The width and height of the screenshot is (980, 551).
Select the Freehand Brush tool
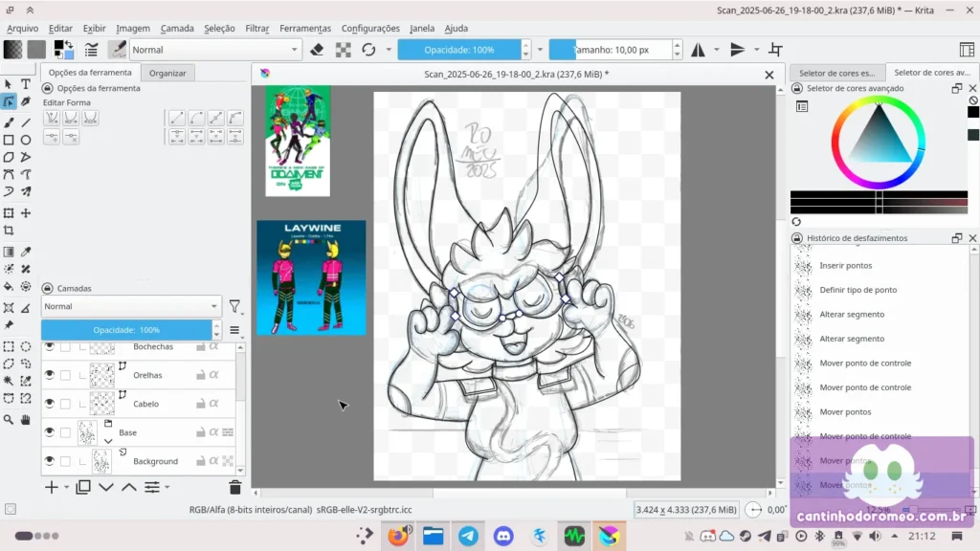coord(9,122)
